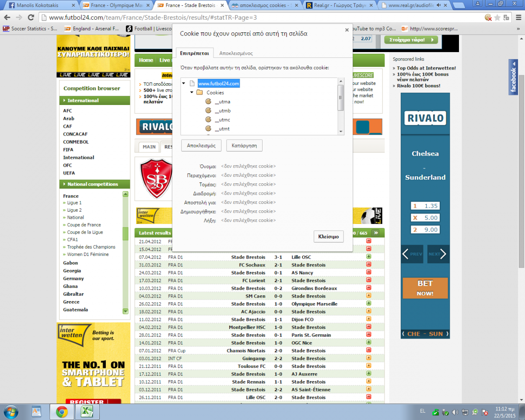Screen dimensions: 525x420
Task: Bookmark the page with the star icon
Action: (497, 17)
